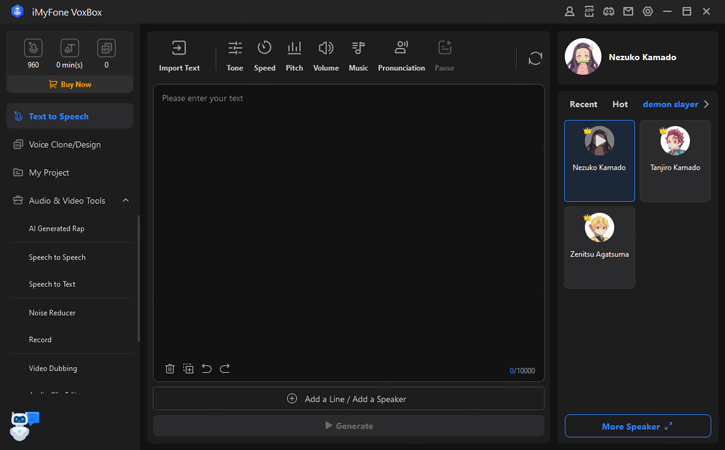This screenshot has width=725, height=450.
Task: Check the 0 min(s) speech-to-text quota icon
Action: tap(69, 48)
